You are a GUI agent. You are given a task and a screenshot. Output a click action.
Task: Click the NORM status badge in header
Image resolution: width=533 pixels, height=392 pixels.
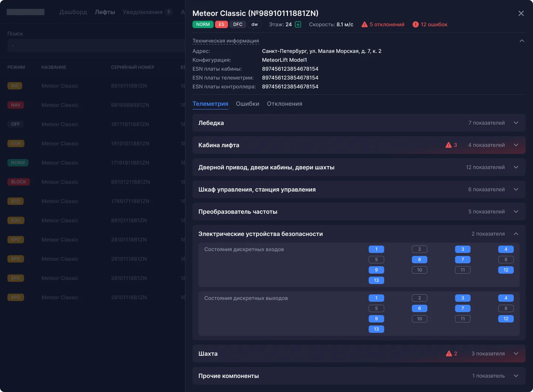203,24
